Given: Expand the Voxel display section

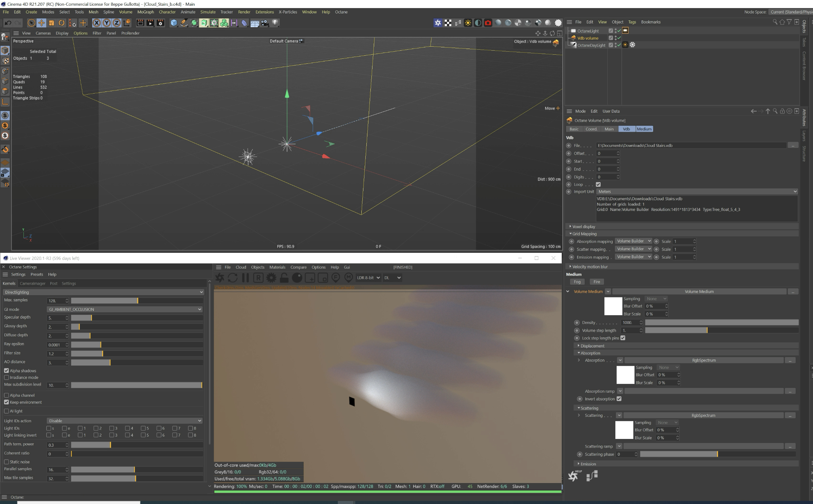Looking at the screenshot, I should 583,226.
